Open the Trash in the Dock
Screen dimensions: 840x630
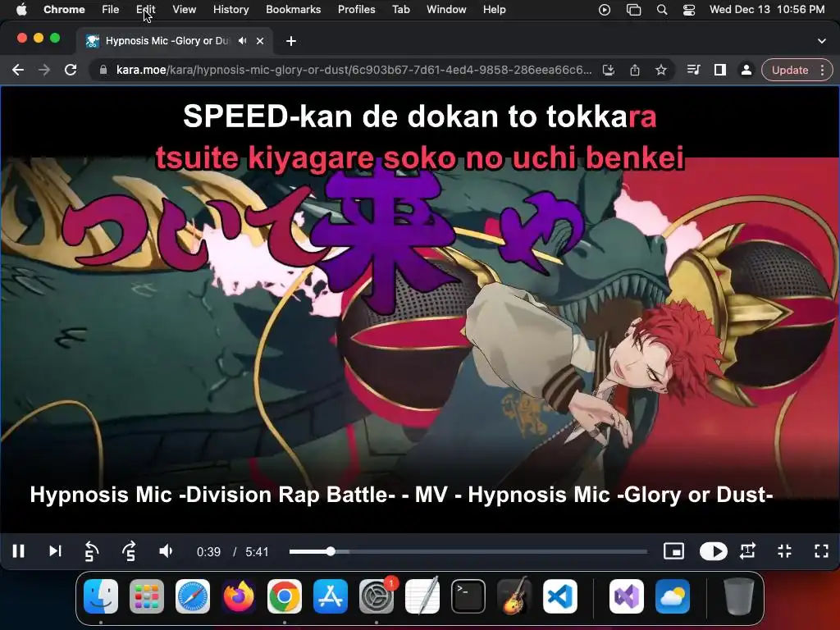tap(739, 596)
